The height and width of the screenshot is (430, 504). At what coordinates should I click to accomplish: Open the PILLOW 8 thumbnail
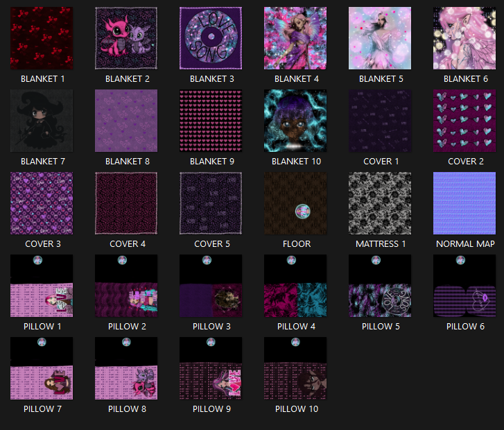coord(127,368)
